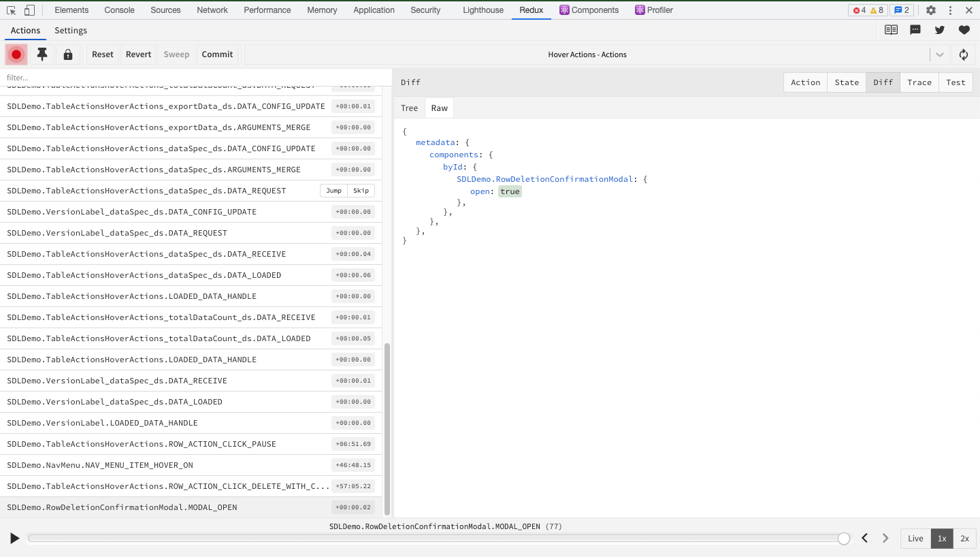Open Chrome DevTools settings gear
980x557 pixels.
[x=930, y=10]
